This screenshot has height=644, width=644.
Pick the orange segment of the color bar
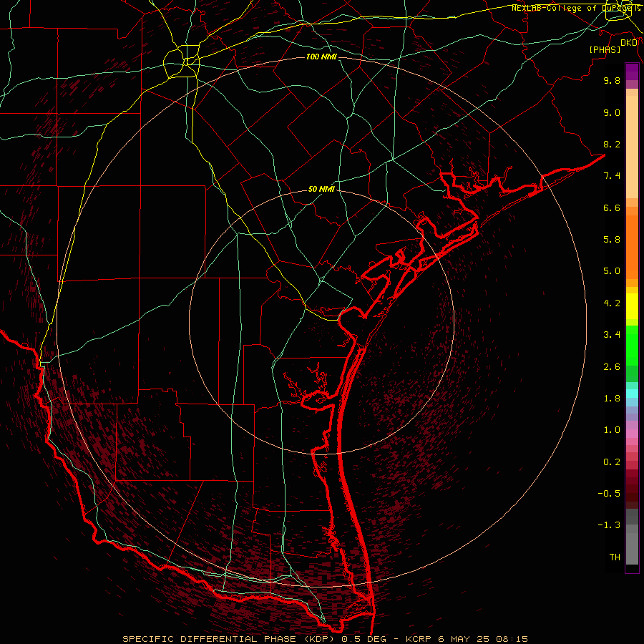pyautogui.click(x=632, y=247)
